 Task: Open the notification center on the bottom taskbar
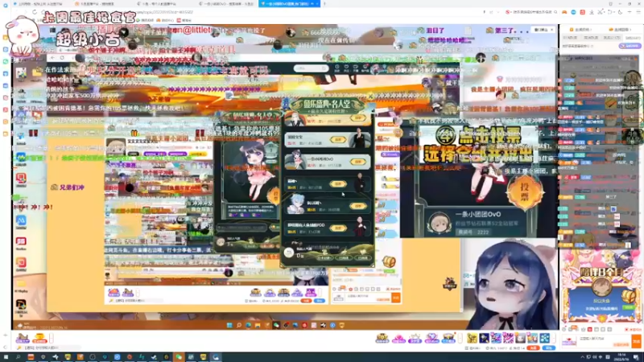(636, 357)
